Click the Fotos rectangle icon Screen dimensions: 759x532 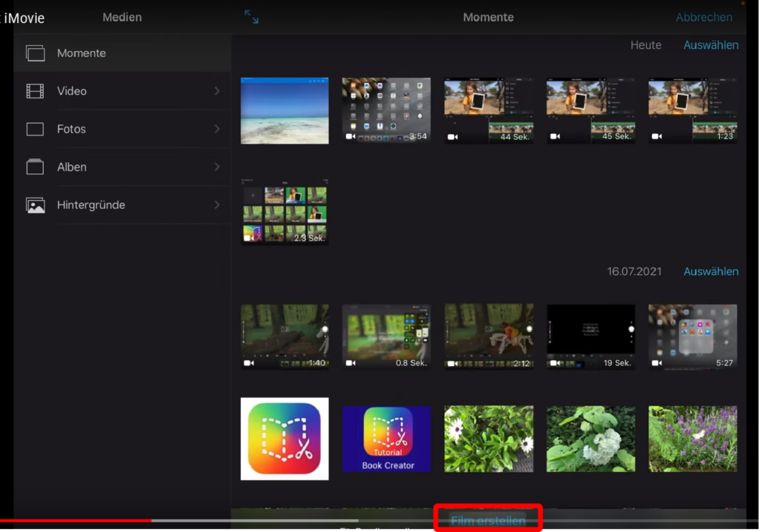pos(35,129)
